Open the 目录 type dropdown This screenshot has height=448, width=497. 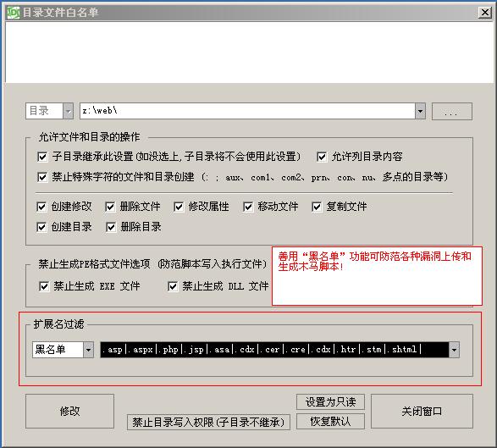68,111
